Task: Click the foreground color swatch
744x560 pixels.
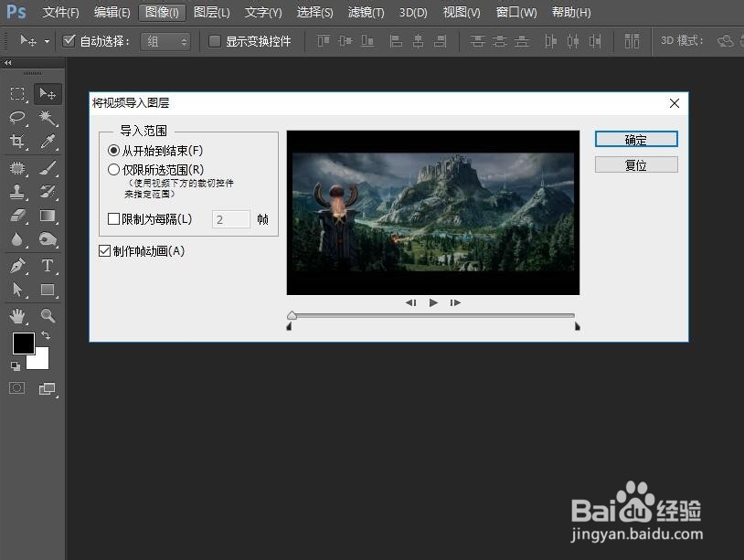Action: (x=23, y=343)
